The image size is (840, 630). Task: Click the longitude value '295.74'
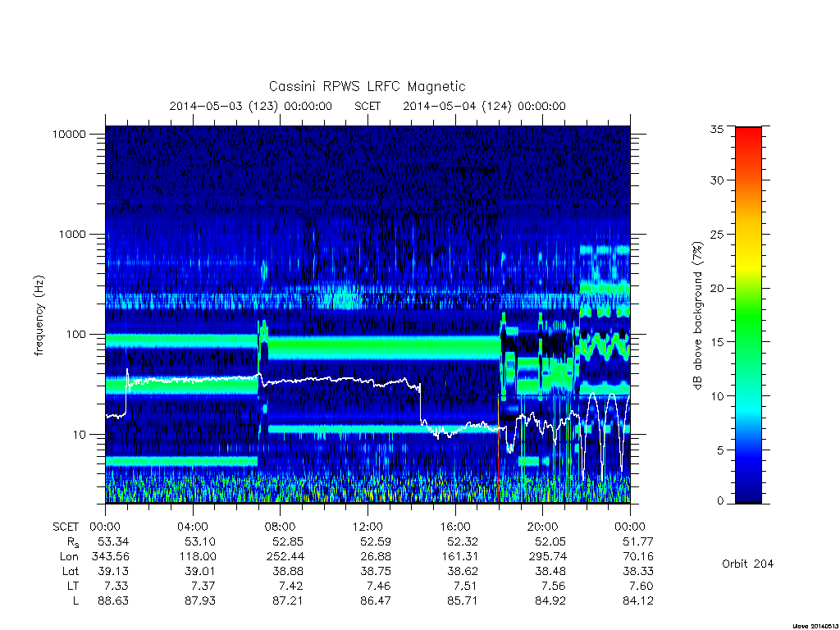point(547,557)
